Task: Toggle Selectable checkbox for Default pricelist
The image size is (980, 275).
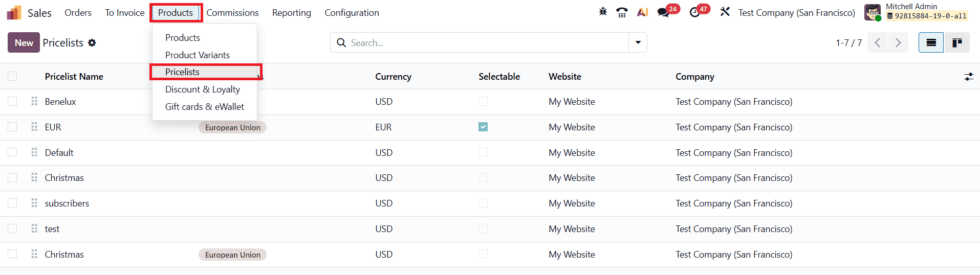Action: point(483,152)
